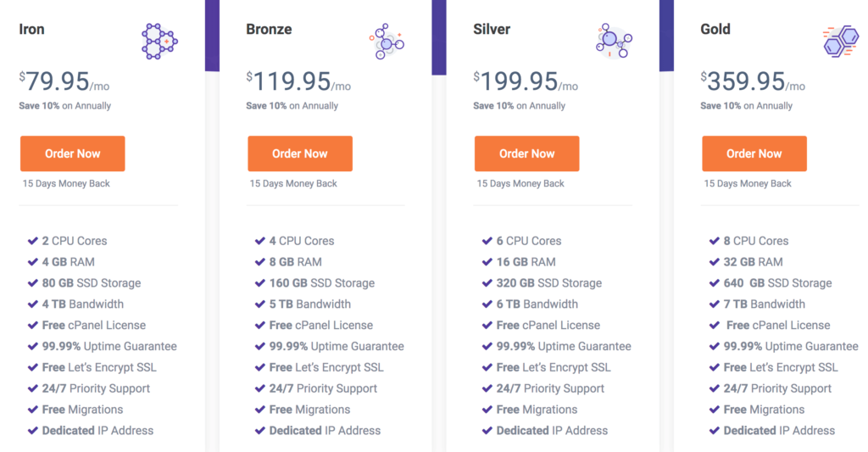Image resolution: width=868 pixels, height=452 pixels.
Task: Order the Silver plan now
Action: (x=527, y=153)
